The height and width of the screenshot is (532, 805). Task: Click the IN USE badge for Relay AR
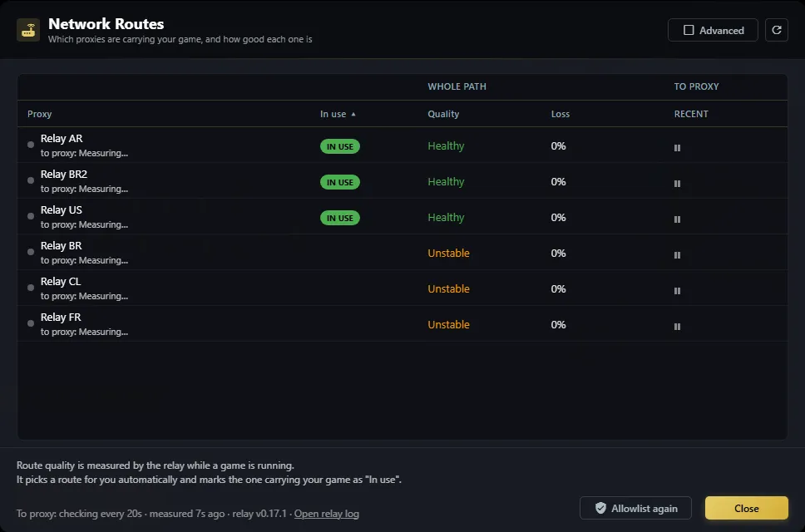point(340,147)
